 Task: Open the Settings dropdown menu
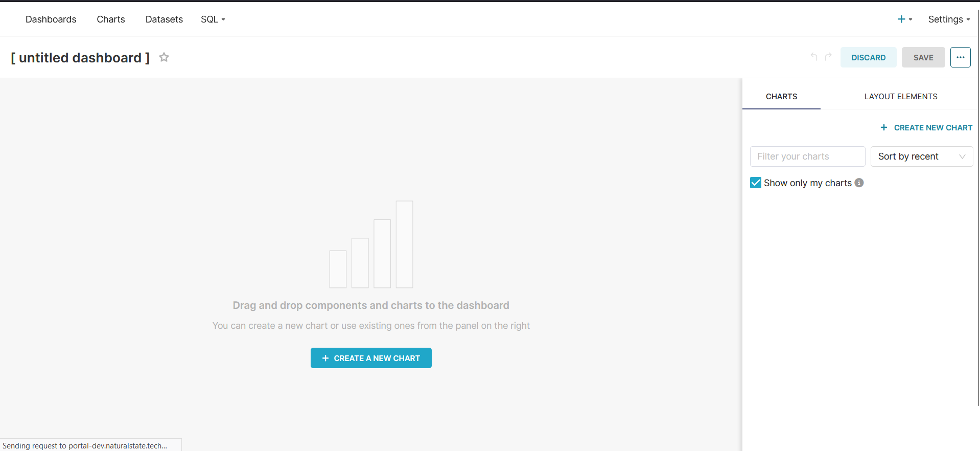tap(949, 19)
